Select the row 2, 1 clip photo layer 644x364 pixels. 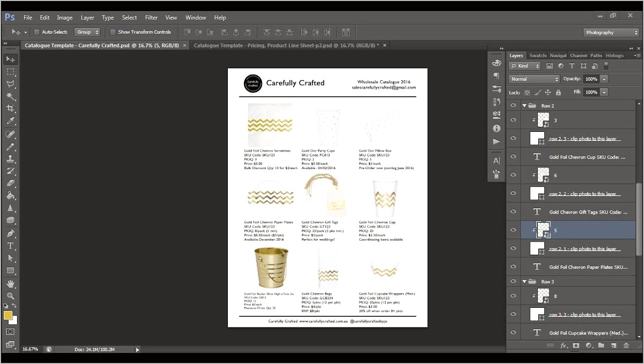pyautogui.click(x=572, y=249)
